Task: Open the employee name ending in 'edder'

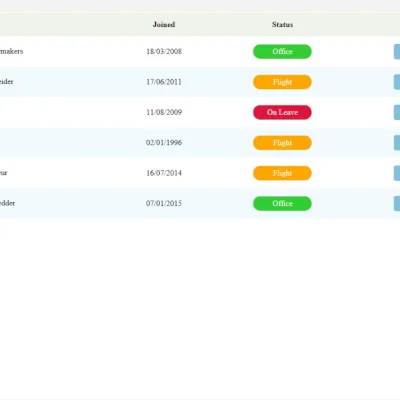Action: pos(7,203)
